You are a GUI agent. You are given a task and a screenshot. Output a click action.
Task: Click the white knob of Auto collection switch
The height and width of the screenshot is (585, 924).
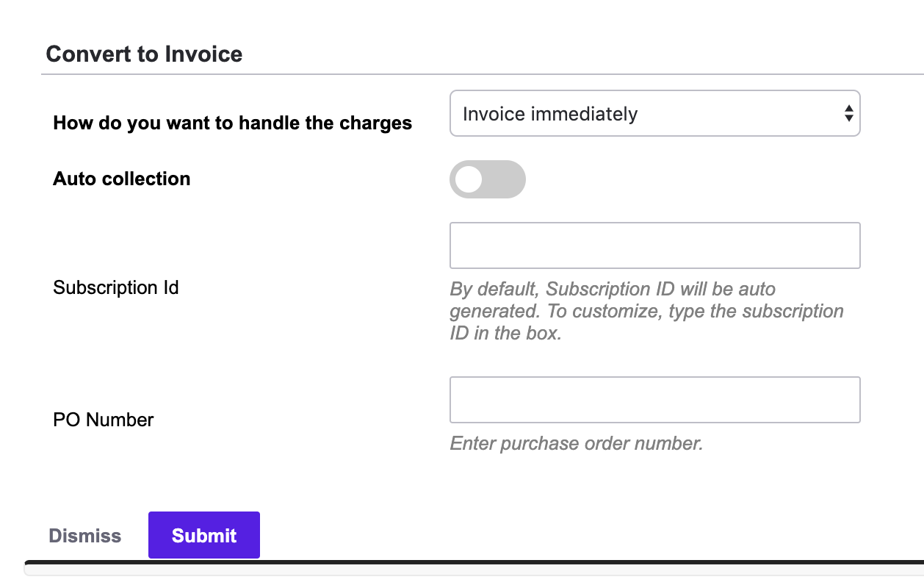point(469,179)
